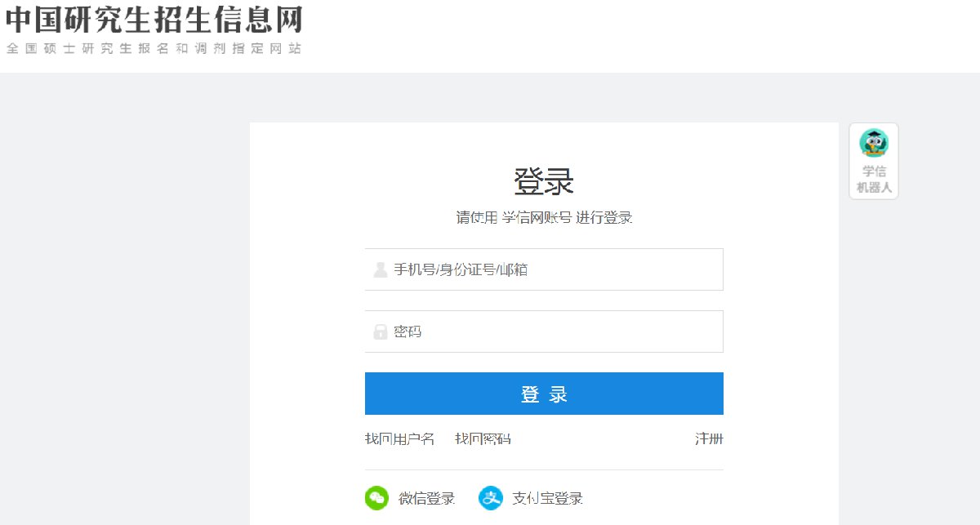Click the user silhouette icon in the account field
This screenshot has width=980, height=525.
[380, 269]
